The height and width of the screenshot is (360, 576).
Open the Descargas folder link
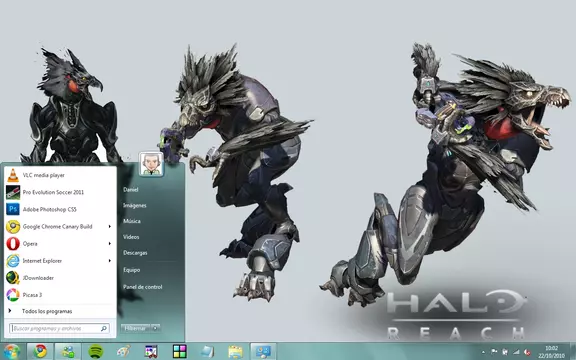135,253
